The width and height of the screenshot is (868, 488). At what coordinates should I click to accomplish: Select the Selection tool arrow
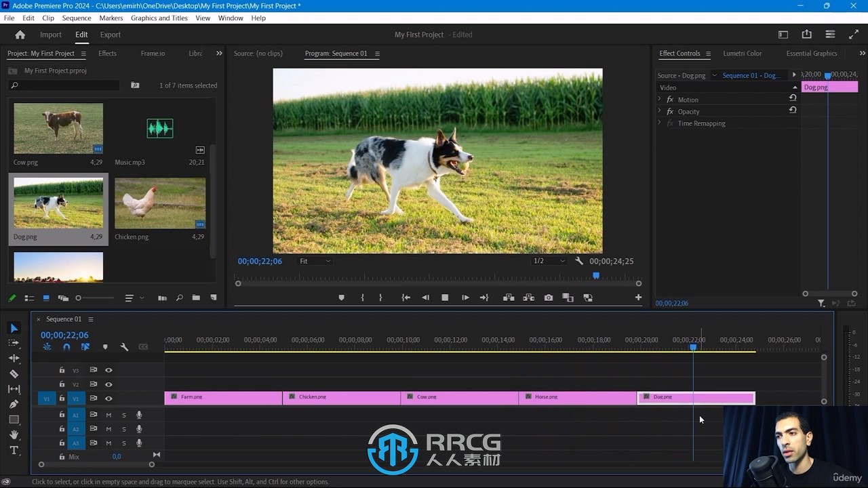(x=14, y=328)
